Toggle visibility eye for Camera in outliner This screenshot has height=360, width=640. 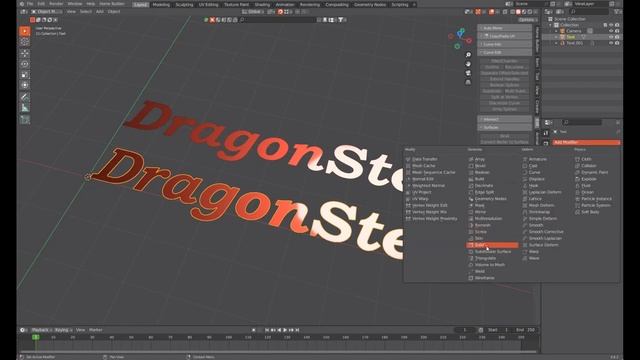(x=611, y=31)
